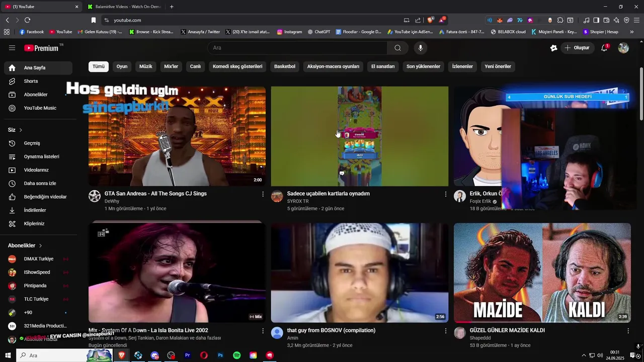The image size is (644, 362).
Task: Open DMAX Turkiye subscription channel
Action: click(x=38, y=259)
